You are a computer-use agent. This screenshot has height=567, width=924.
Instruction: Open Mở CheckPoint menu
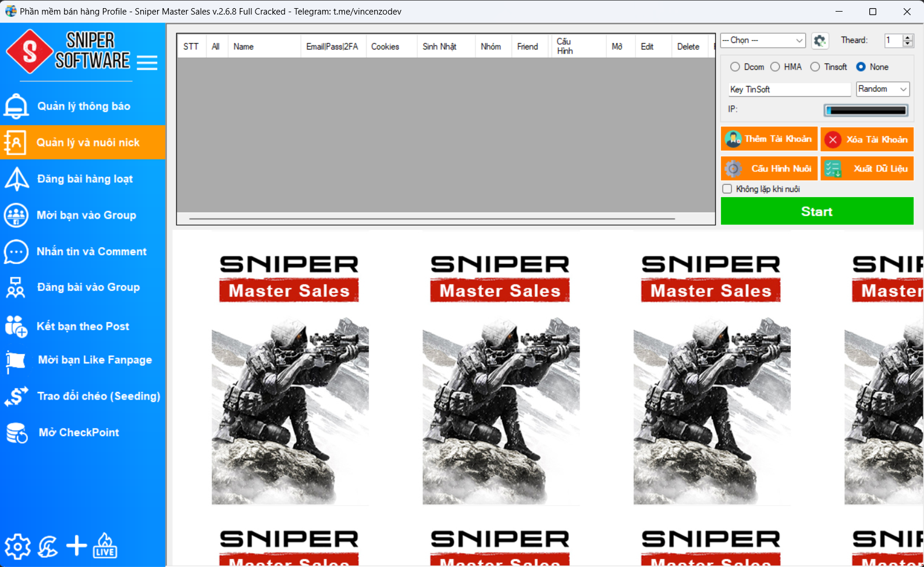click(79, 433)
